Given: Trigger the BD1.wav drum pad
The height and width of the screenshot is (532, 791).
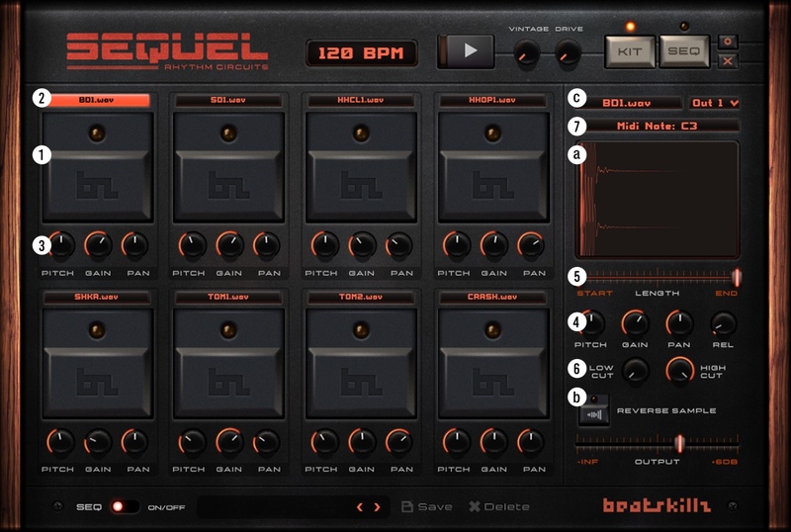Looking at the screenshot, I should point(97,167).
